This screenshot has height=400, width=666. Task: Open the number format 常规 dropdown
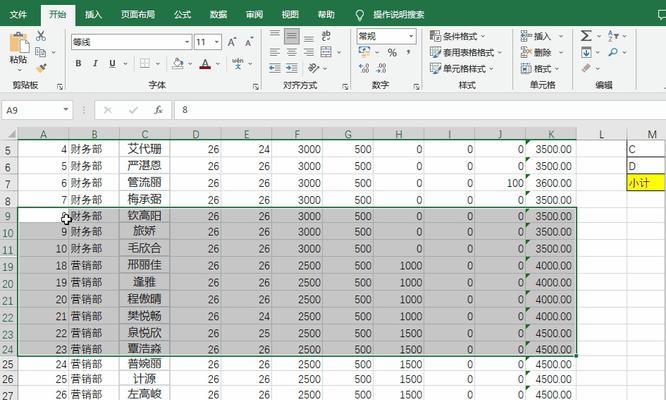tap(411, 36)
